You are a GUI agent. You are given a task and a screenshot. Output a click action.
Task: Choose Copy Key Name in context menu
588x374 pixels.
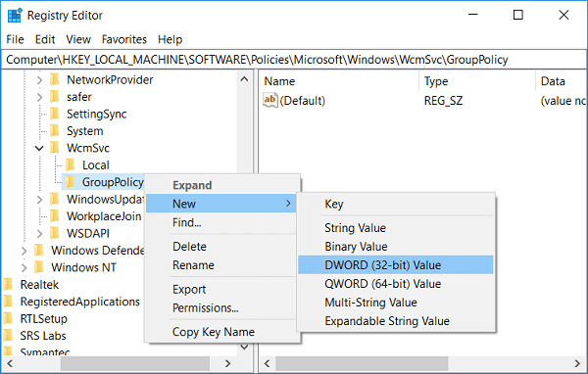pyautogui.click(x=222, y=332)
